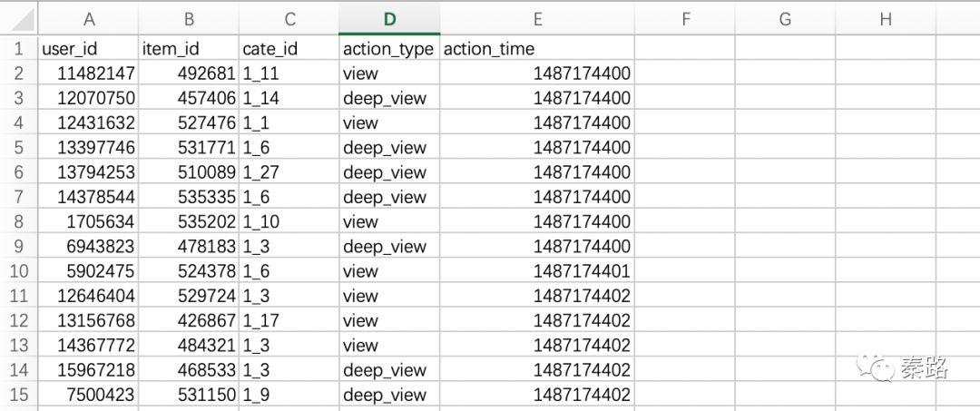Select column B header
The height and width of the screenshot is (411, 980).
[x=189, y=19]
